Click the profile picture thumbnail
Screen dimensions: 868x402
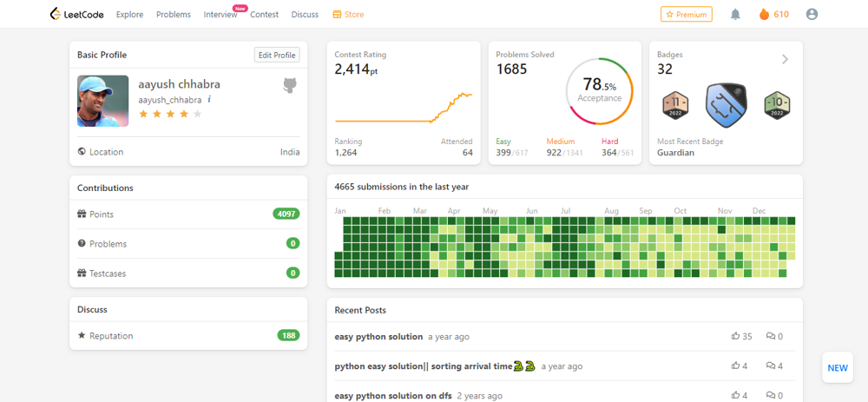pyautogui.click(x=103, y=101)
